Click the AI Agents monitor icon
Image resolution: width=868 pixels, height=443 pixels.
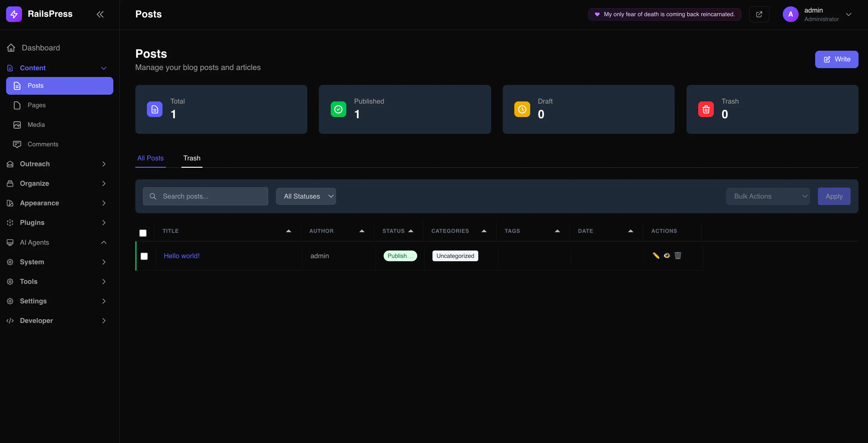tap(10, 242)
